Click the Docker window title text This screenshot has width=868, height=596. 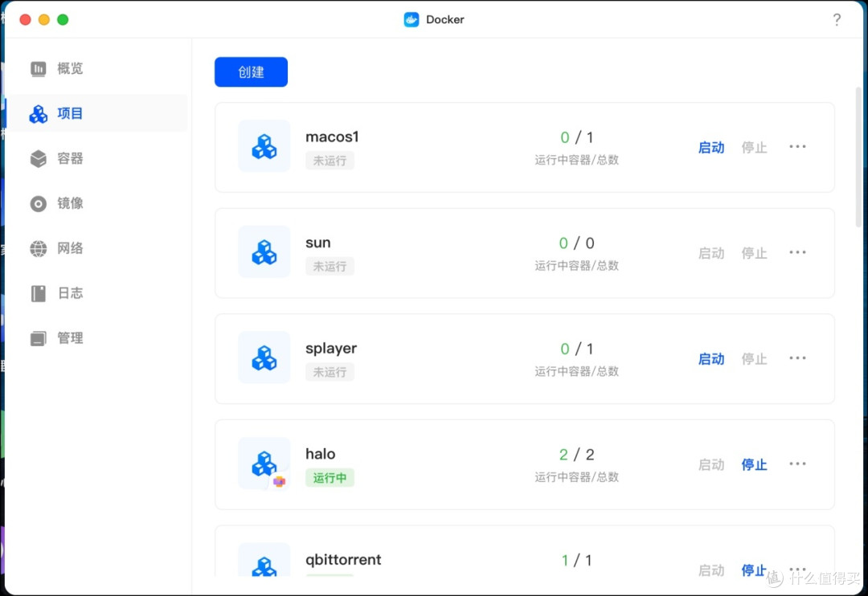(444, 19)
